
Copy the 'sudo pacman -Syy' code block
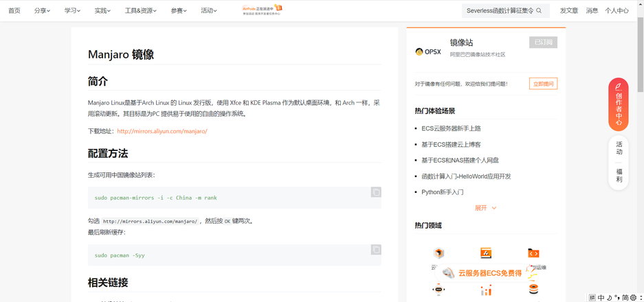(376, 249)
